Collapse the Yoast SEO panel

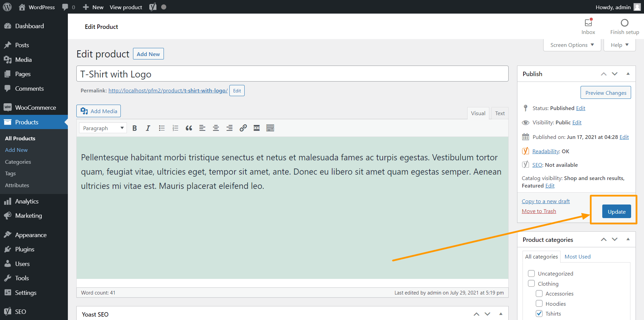pyautogui.click(x=501, y=314)
